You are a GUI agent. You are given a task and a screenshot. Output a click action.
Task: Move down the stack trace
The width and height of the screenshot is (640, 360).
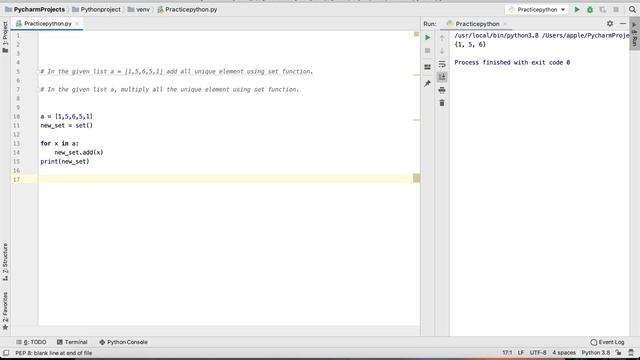[442, 51]
